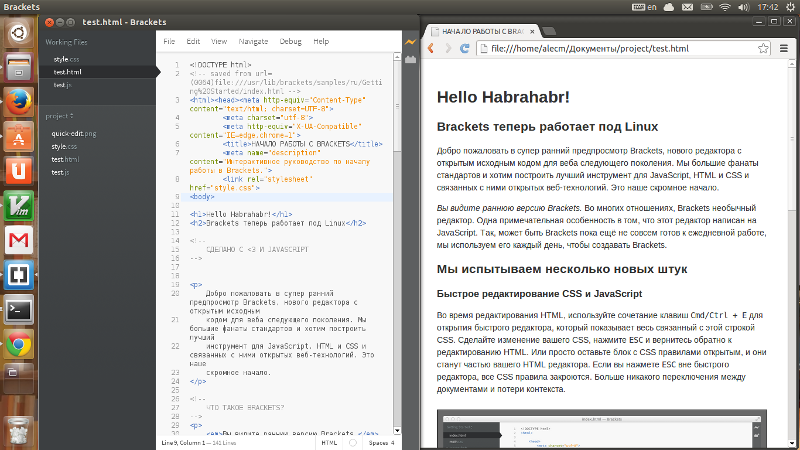Switch to Chrome launcher icon
This screenshot has width=800, height=450.
[18, 344]
